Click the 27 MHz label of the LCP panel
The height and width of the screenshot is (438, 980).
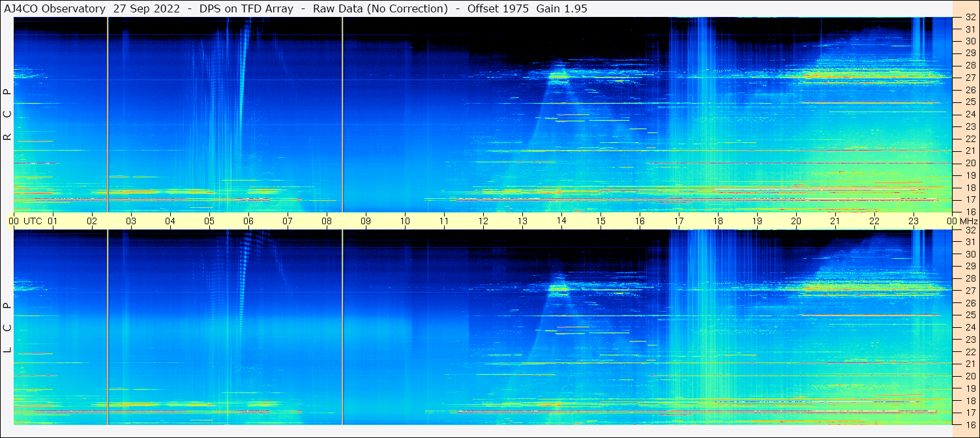click(970, 291)
